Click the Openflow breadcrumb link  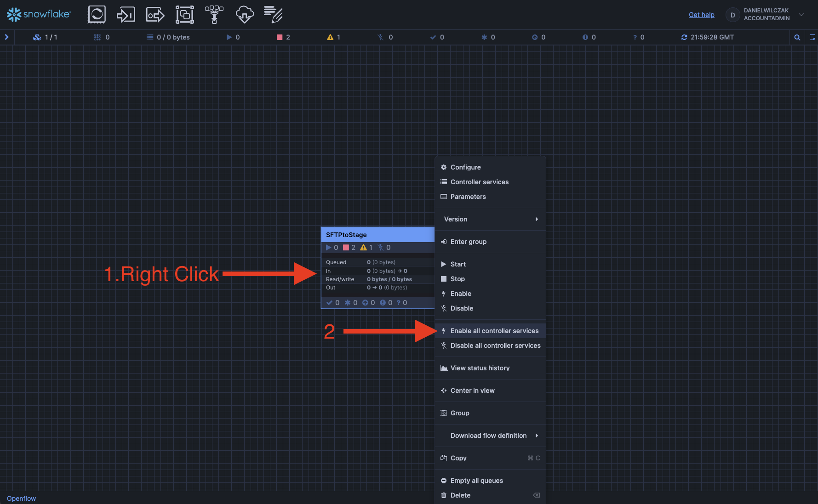tap(21, 498)
